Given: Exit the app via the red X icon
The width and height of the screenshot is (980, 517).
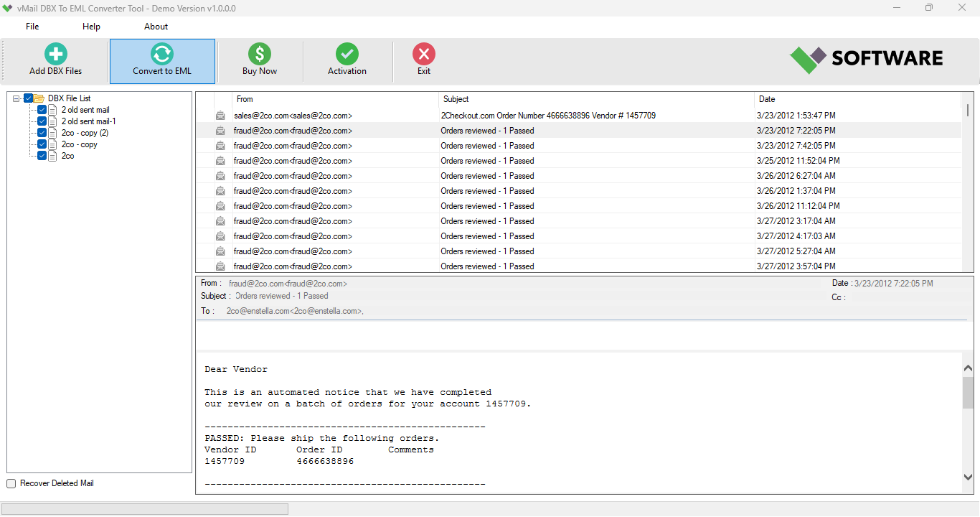Looking at the screenshot, I should click(x=423, y=53).
